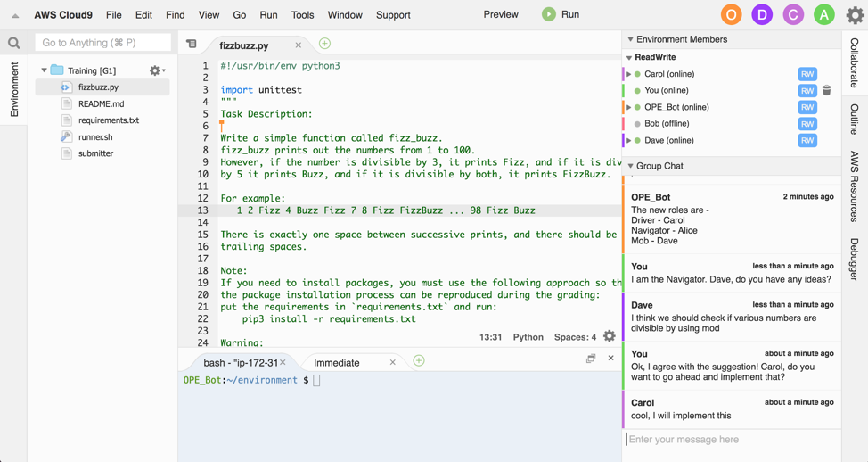Toggle OPE_Bot's RW permission badge
The height and width of the screenshot is (462, 868).
[807, 107]
